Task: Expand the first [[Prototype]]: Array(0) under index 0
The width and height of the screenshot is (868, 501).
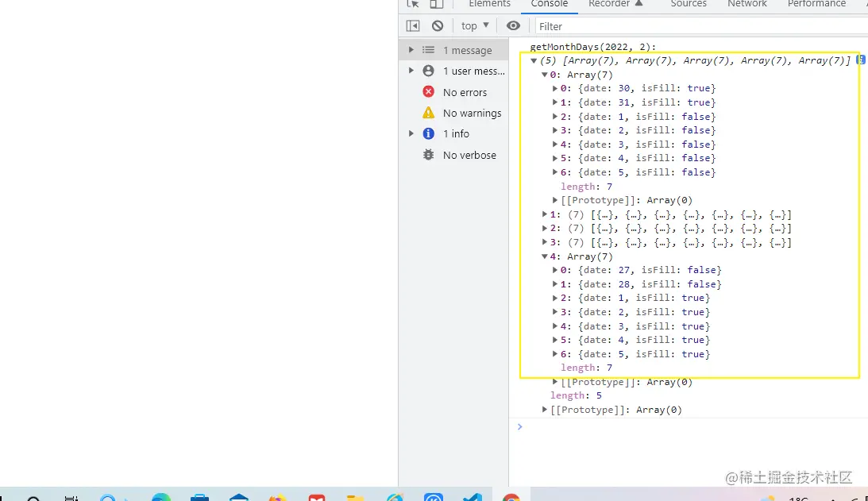Action: point(554,200)
